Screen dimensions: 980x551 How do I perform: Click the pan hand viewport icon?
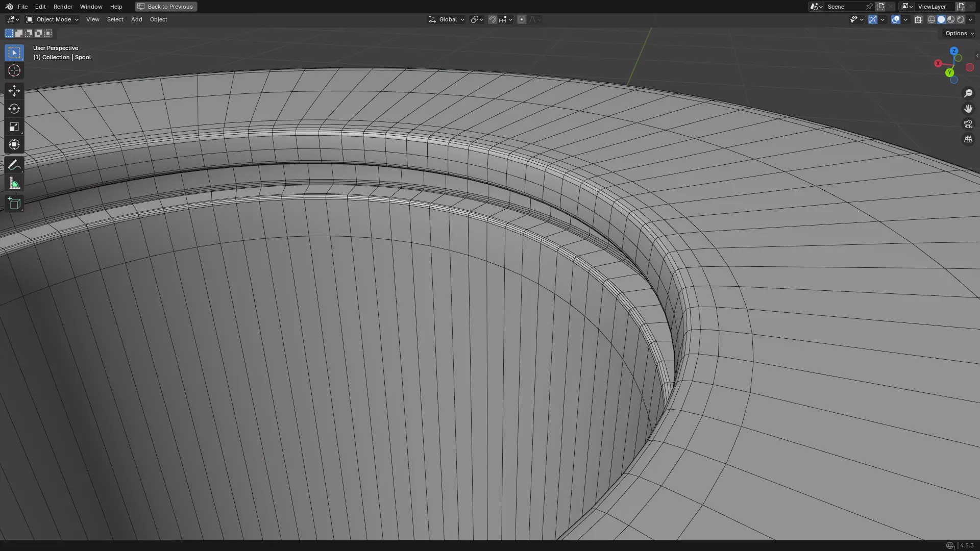pyautogui.click(x=968, y=109)
